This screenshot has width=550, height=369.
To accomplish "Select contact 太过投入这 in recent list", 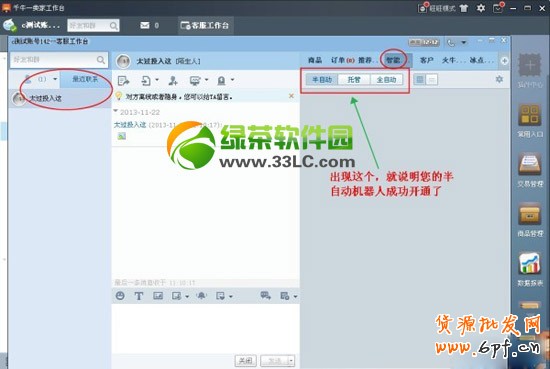I will click(x=60, y=98).
